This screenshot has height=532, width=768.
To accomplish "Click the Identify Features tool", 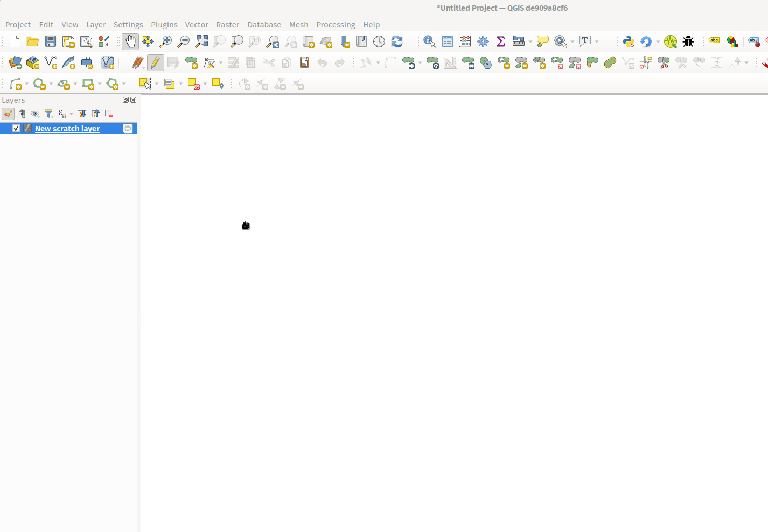I will [x=429, y=41].
